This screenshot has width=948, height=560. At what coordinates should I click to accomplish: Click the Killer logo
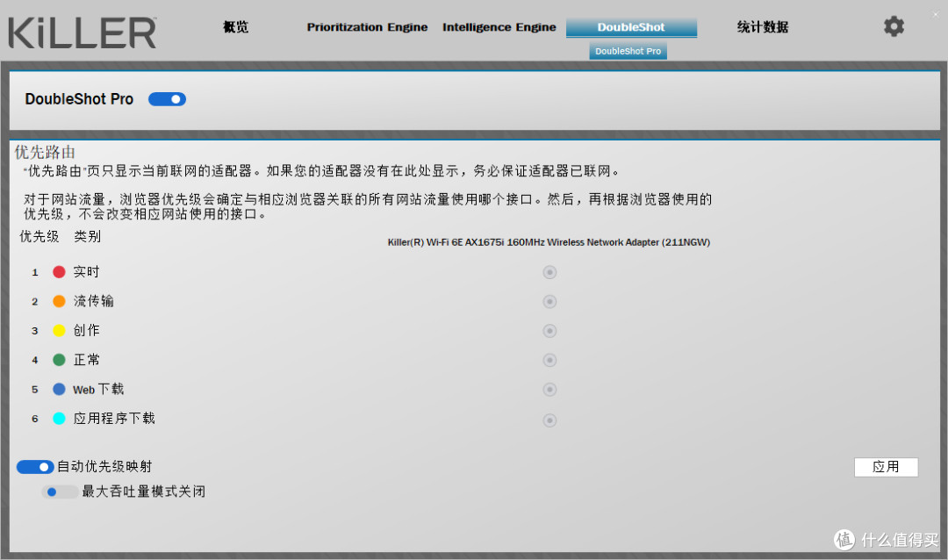pos(83,32)
